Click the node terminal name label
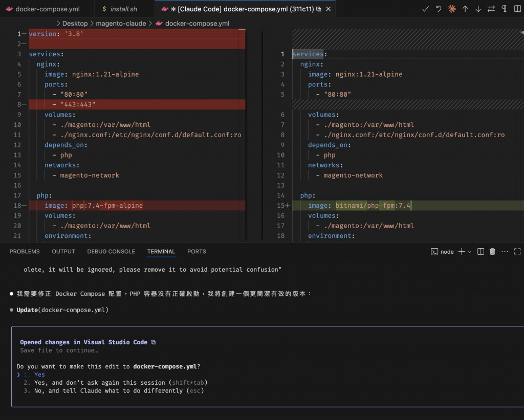The height and width of the screenshot is (420, 524). click(x=447, y=252)
